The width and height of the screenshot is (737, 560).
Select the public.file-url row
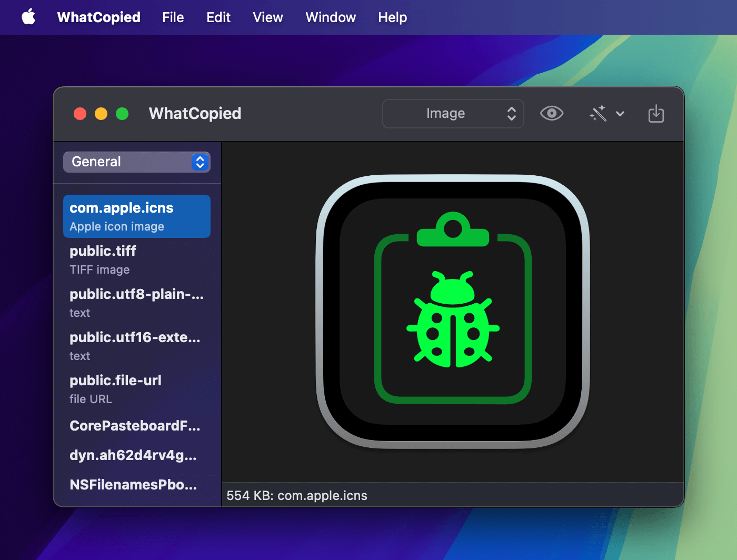(137, 389)
